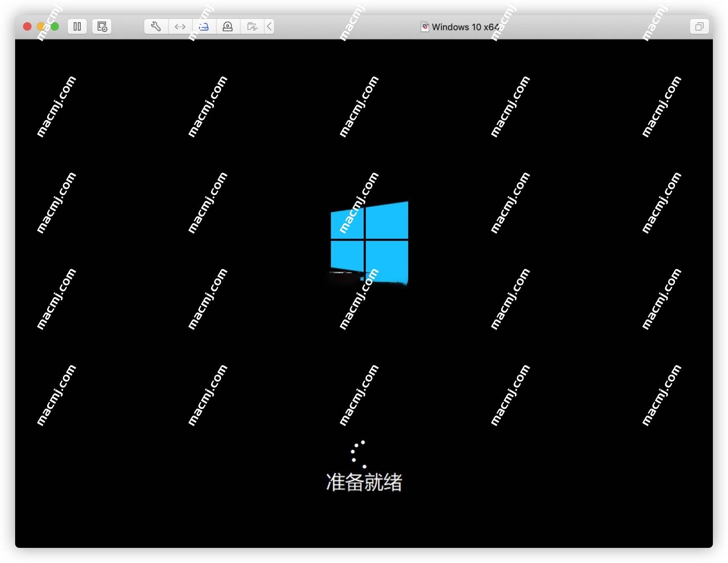The width and height of the screenshot is (728, 563).
Task: Maximize the virtual machine window
Action: tap(55, 26)
